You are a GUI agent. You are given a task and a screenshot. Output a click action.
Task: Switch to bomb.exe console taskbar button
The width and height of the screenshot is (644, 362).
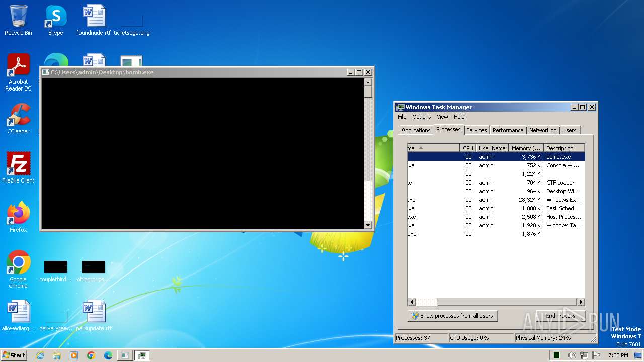(x=124, y=355)
